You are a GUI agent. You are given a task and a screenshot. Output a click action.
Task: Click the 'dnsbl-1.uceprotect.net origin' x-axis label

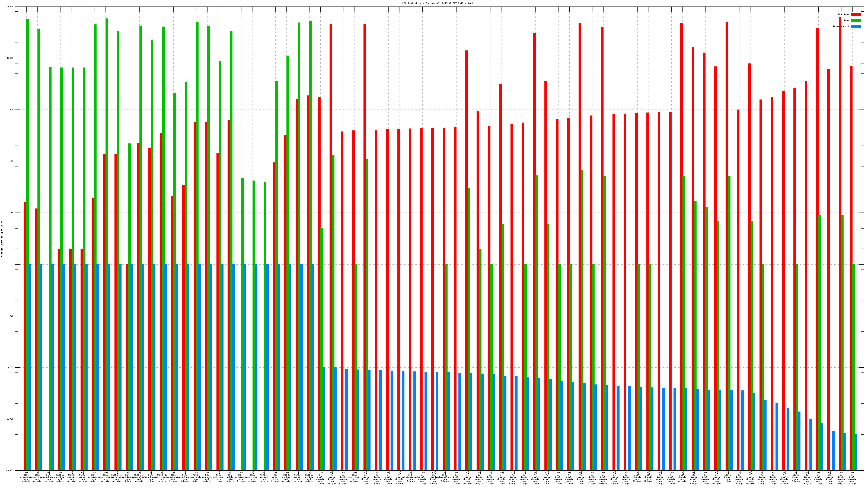point(117,477)
